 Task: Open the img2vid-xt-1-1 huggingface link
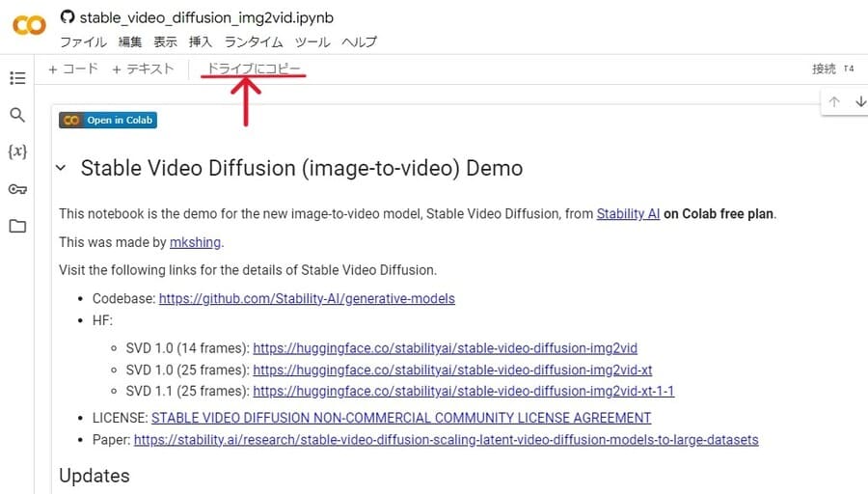463,391
